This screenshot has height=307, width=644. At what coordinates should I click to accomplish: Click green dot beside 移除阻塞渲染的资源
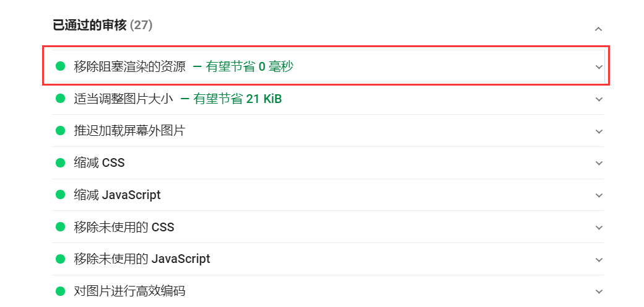[60, 66]
